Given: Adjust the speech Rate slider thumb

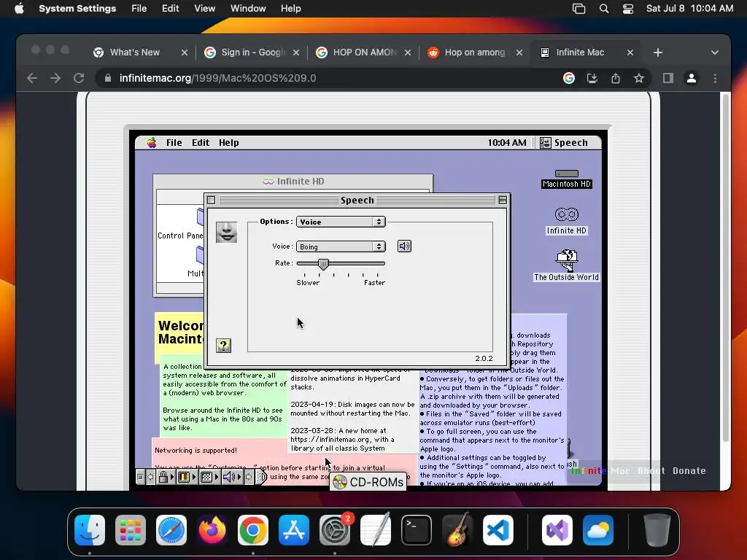Looking at the screenshot, I should point(323,264).
